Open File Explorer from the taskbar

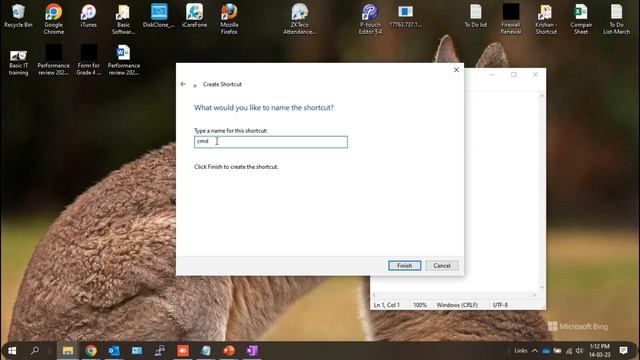coord(68,351)
